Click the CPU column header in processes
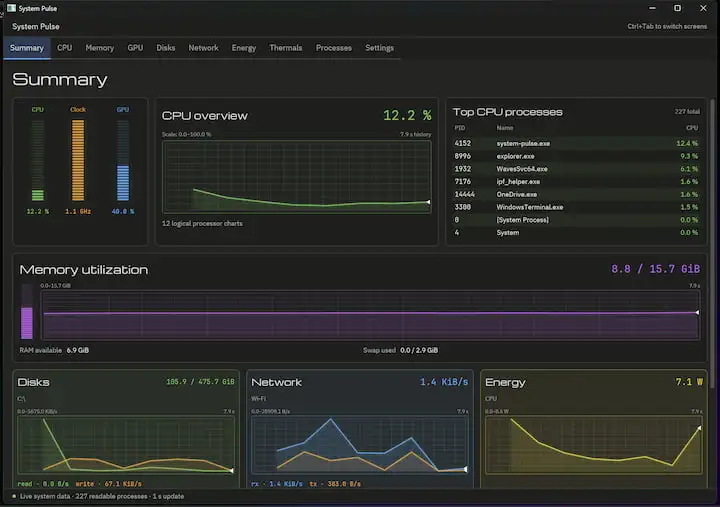The image size is (720, 507). point(692,128)
